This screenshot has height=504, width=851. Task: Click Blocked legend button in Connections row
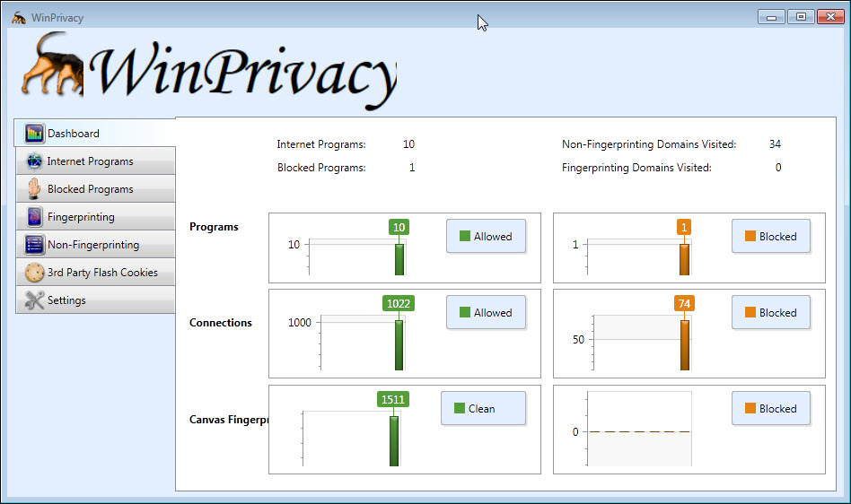pos(771,312)
